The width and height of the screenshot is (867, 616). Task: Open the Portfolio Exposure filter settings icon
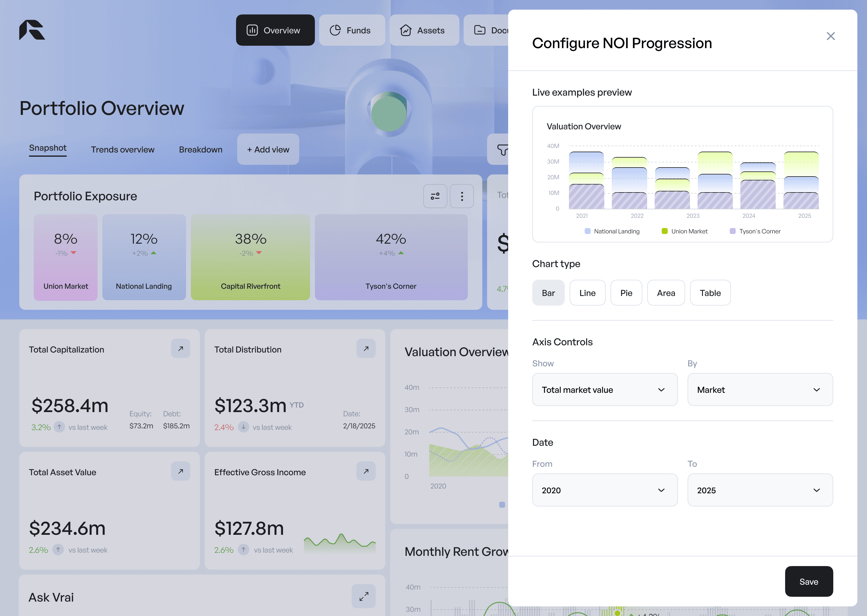coord(435,196)
